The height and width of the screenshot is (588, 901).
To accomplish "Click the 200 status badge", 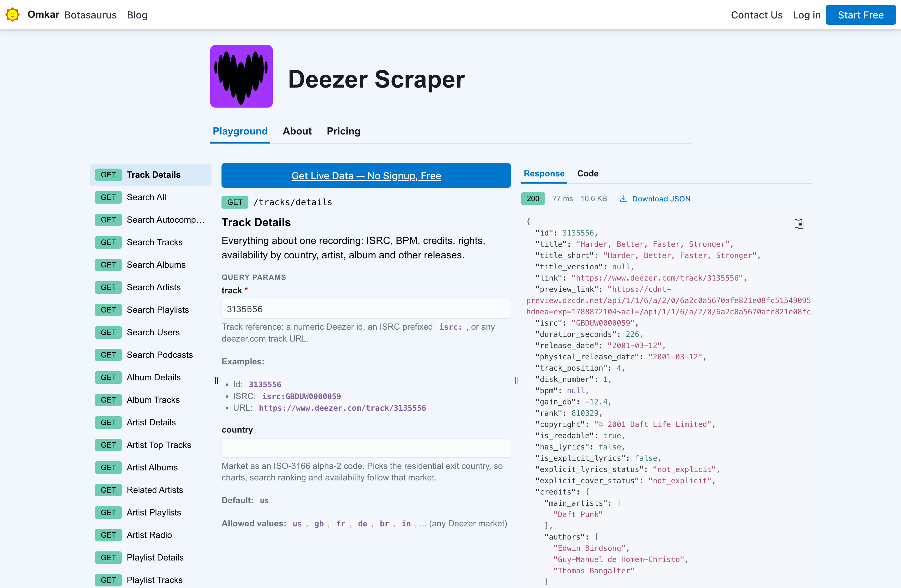I will tap(533, 198).
